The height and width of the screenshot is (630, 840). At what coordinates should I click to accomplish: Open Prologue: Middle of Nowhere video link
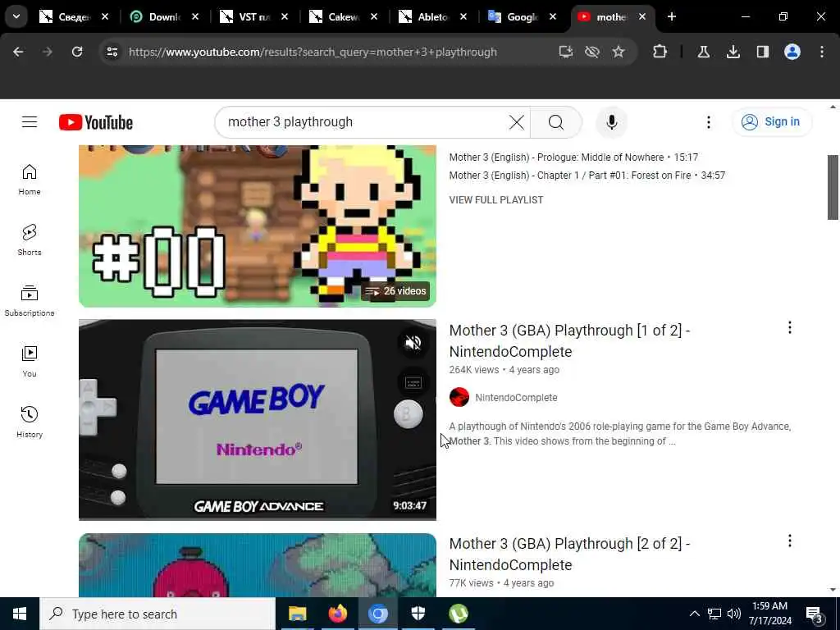point(573,157)
